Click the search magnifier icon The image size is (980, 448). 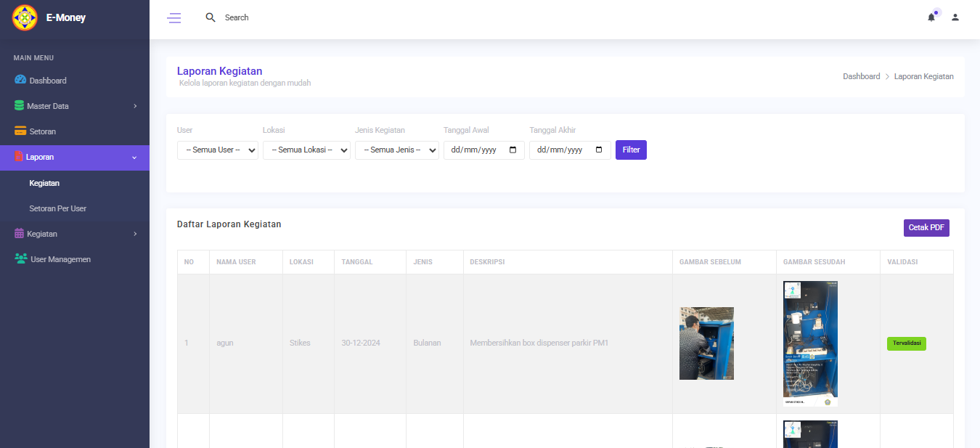point(211,17)
